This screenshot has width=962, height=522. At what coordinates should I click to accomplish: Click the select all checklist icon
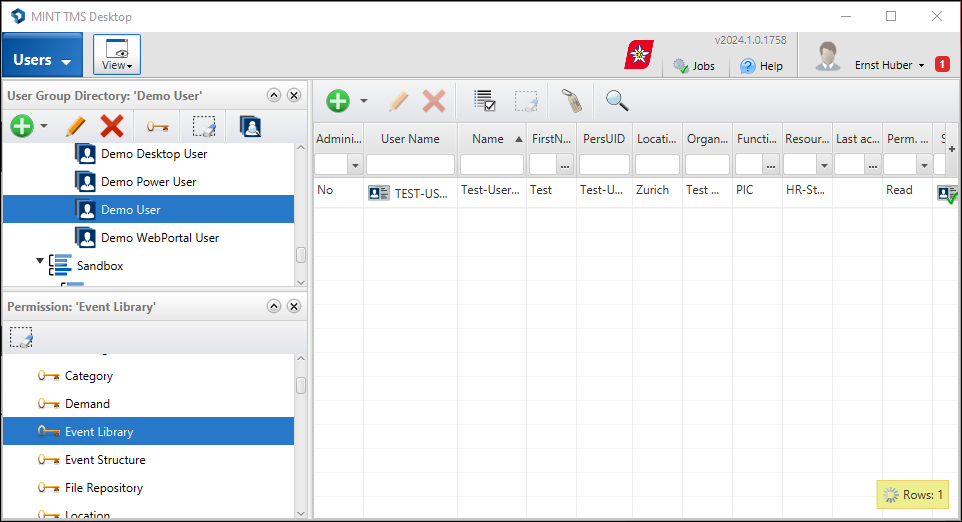click(485, 101)
